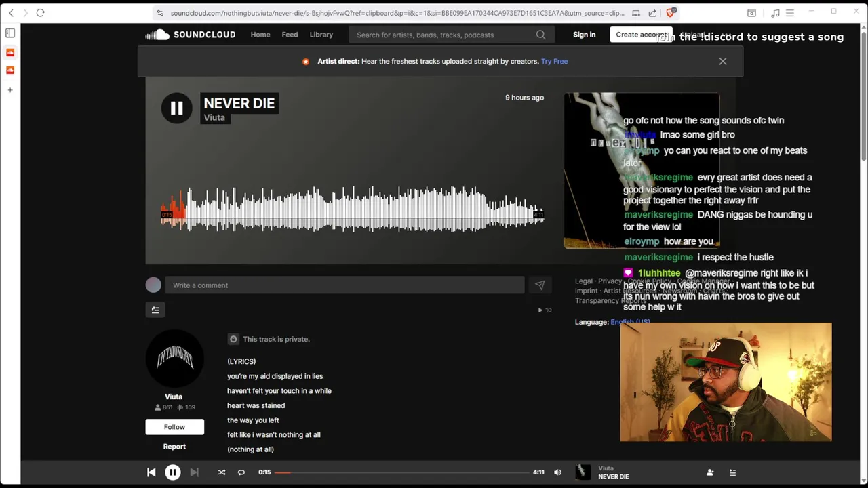Click the Transparency Reports footer link

coord(610,301)
